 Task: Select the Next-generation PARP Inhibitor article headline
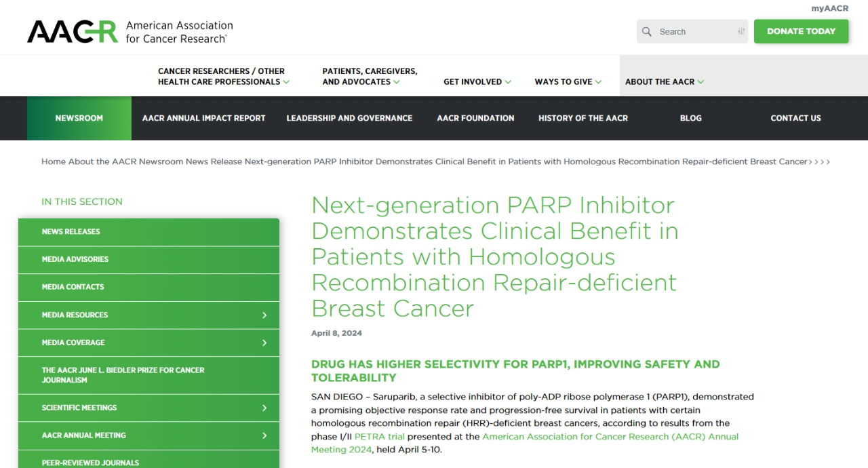(x=495, y=256)
